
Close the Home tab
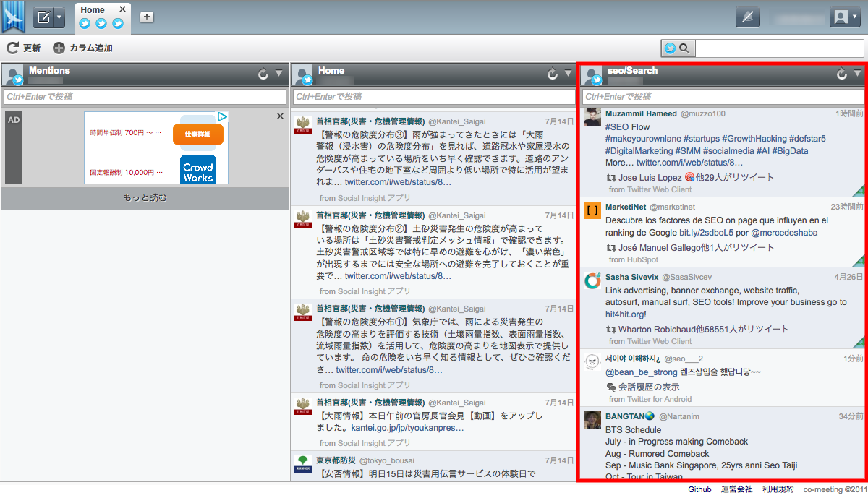(122, 9)
